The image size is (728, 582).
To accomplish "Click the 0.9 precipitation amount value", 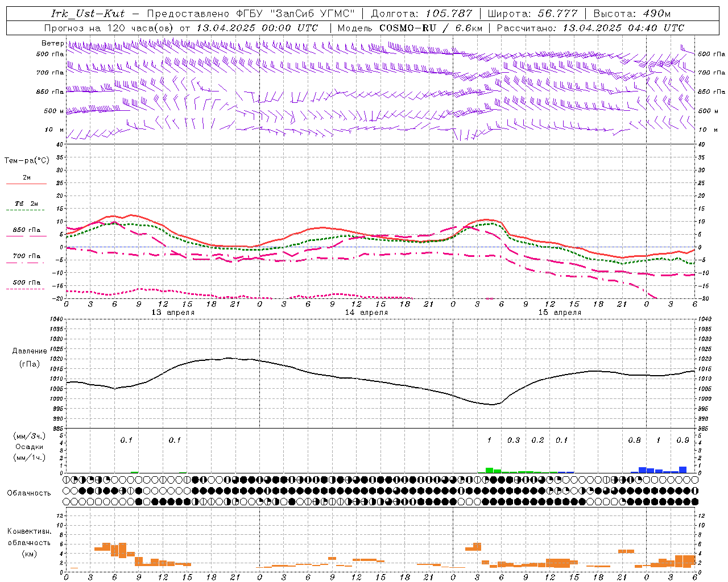I will 683,440.
